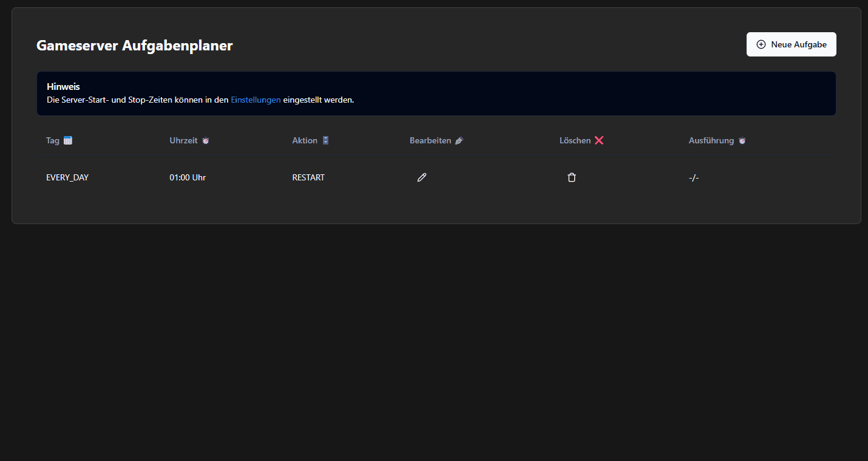
Task: Click the 01:00 Uhr time cell
Action: pyautogui.click(x=188, y=177)
